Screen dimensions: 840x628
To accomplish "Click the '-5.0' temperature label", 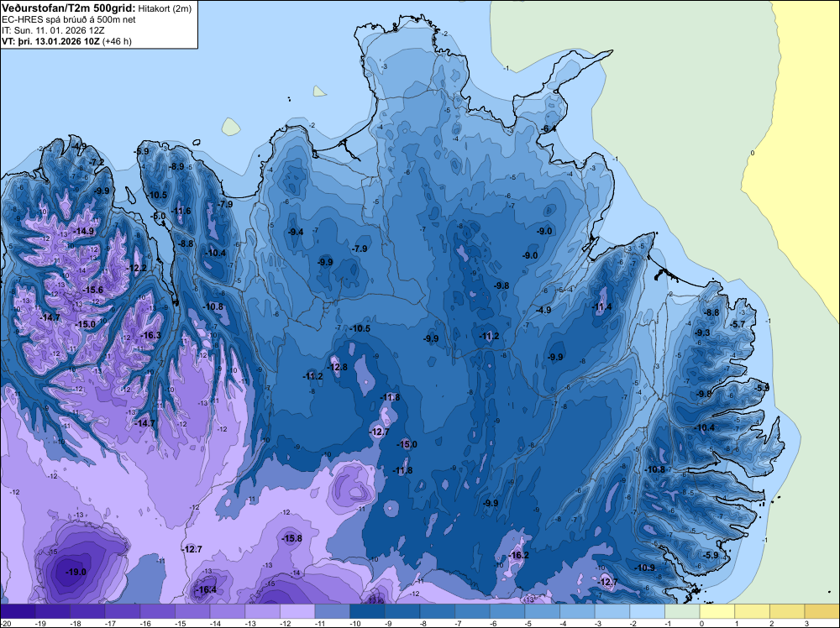I will click(158, 217).
